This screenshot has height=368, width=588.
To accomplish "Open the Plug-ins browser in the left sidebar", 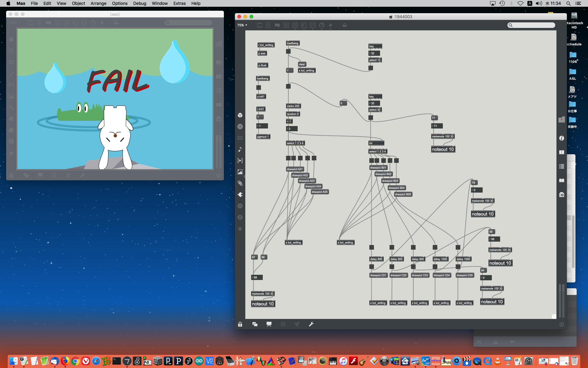I will point(240,195).
